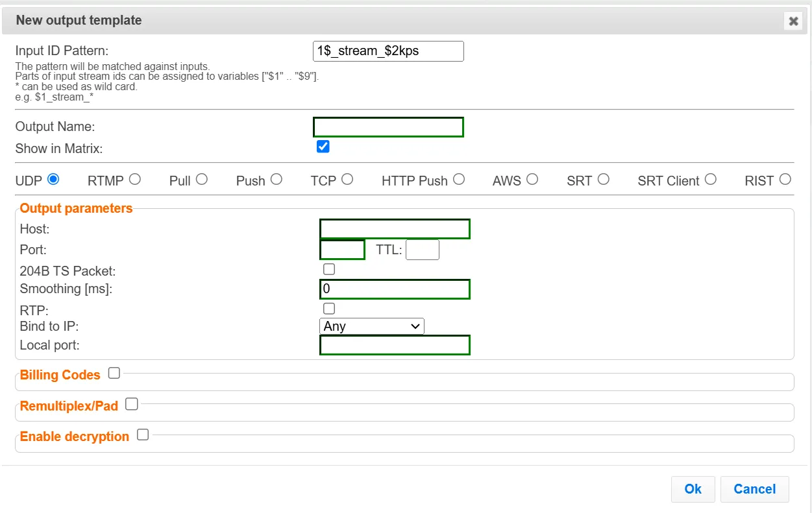Select the AWS output type
The width and height of the screenshot is (812, 513).
pyautogui.click(x=532, y=179)
